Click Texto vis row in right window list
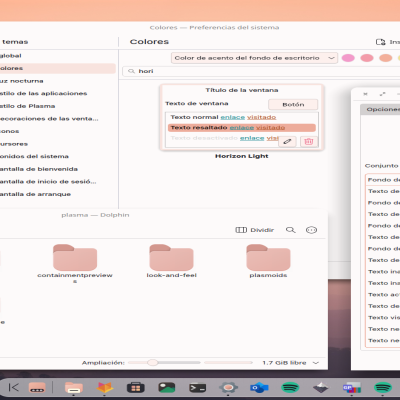400x400 pixels. coord(383,318)
